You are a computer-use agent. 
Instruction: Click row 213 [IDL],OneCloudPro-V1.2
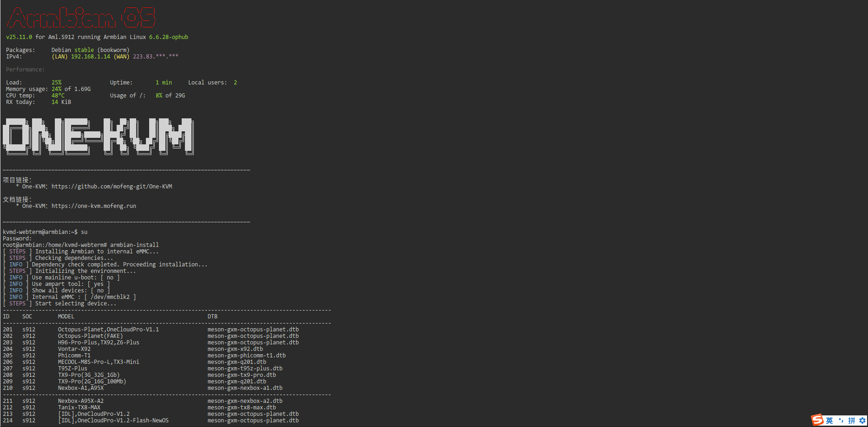151,414
